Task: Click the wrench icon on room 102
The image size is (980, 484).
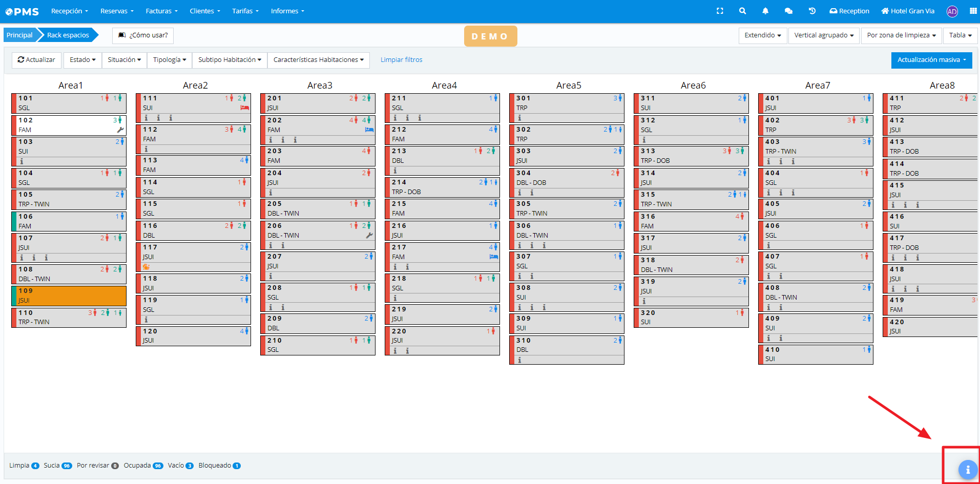Action: (120, 130)
